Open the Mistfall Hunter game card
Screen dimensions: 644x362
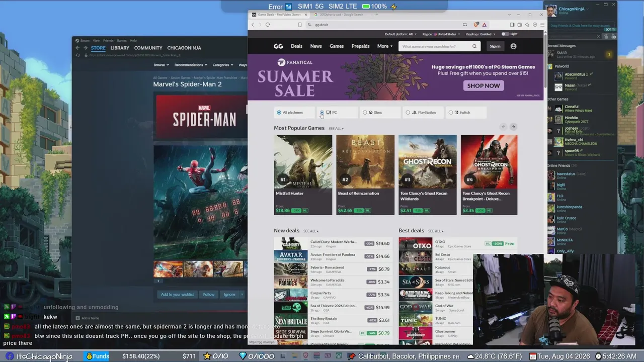click(303, 174)
